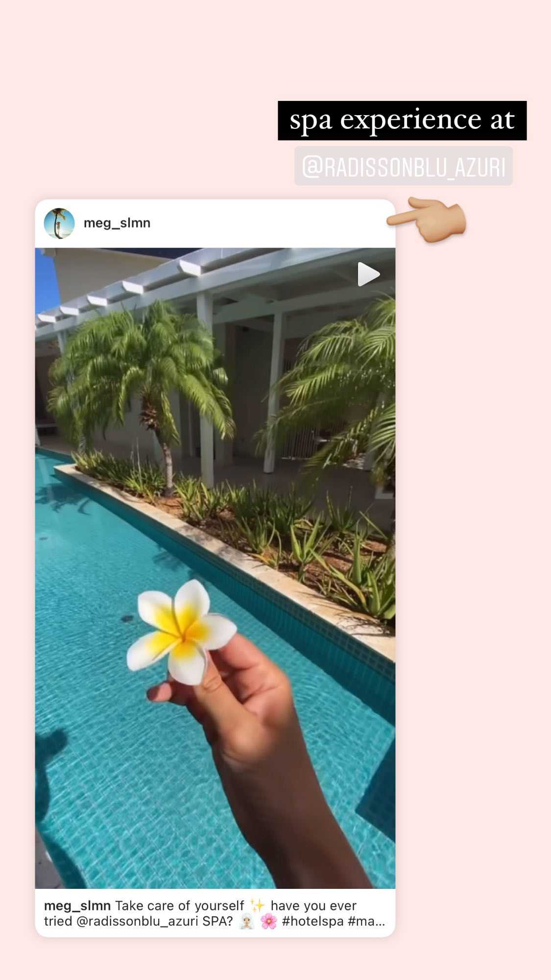Tap the play icon on the video
The image size is (551, 980).
tap(368, 274)
